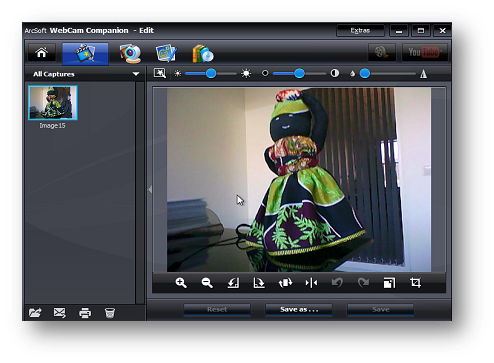The width and height of the screenshot is (494, 363).
Task: Open the webcam Capture module icon
Action: [130, 53]
